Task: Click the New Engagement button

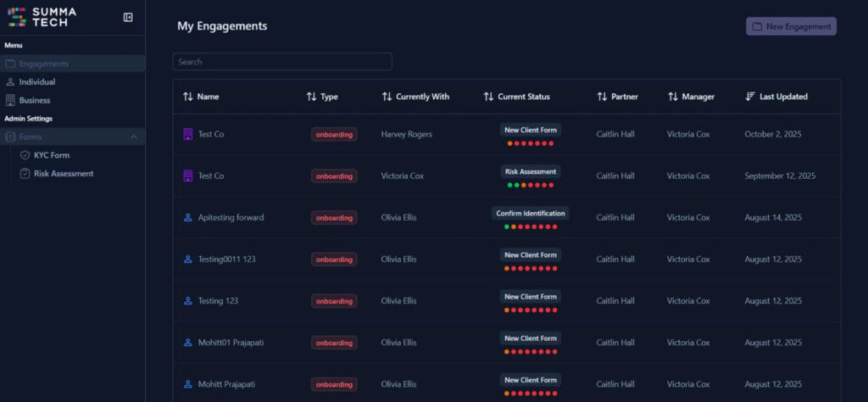Action: pos(791,26)
